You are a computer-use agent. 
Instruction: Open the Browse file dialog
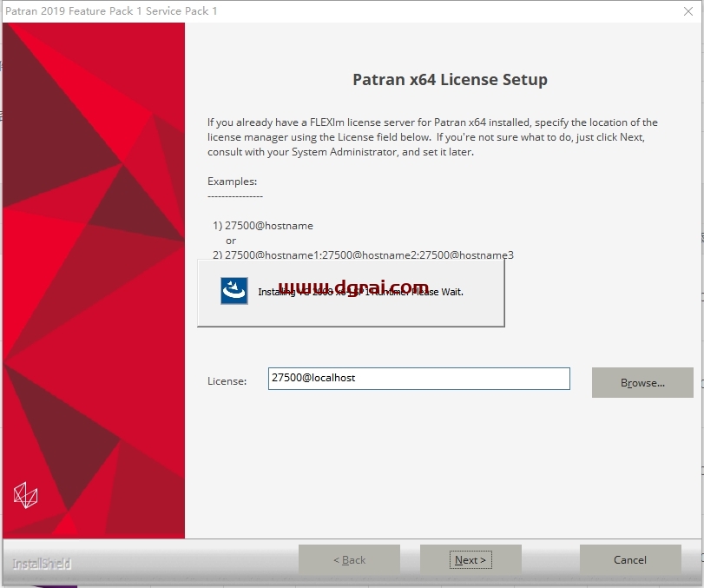coord(642,383)
